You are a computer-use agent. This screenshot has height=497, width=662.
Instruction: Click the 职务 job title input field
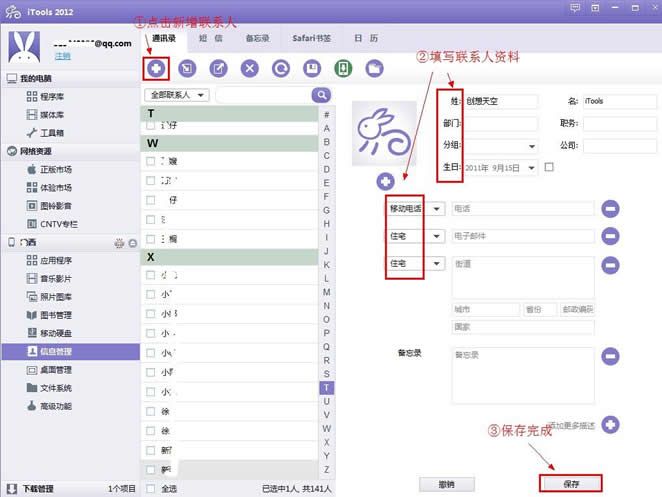pos(620,123)
